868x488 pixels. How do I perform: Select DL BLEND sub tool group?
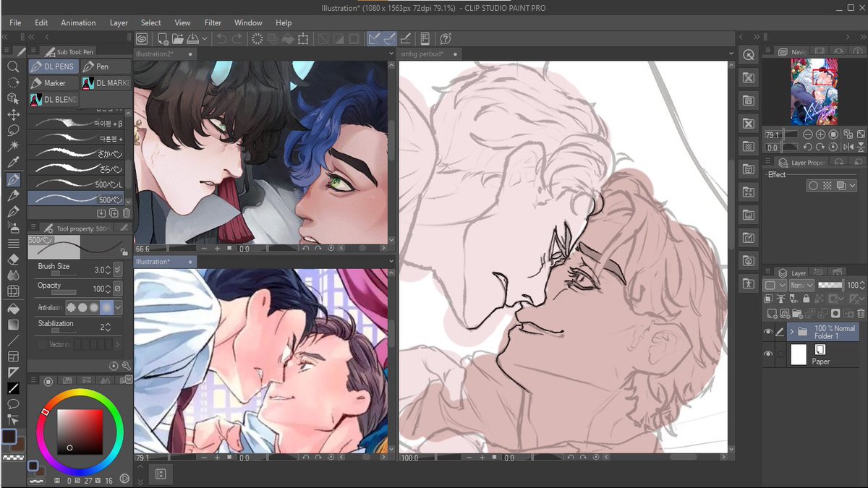tap(53, 100)
